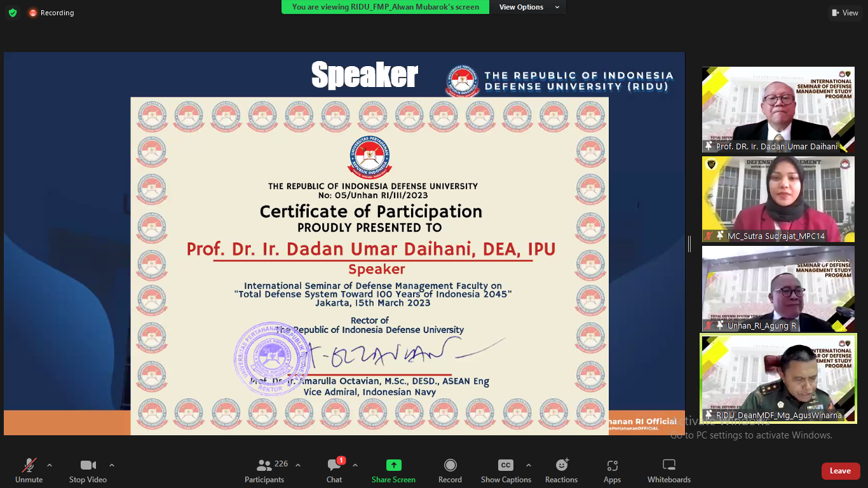Click the View layout button
This screenshot has width=868, height=488.
[x=844, y=13]
